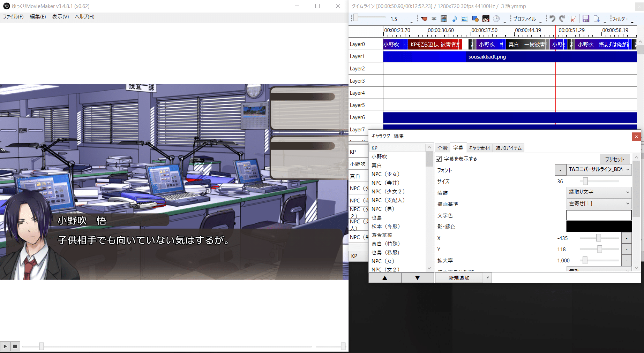Click the minus button for X value
Viewport: 644px width, 353px height.
pos(627,238)
